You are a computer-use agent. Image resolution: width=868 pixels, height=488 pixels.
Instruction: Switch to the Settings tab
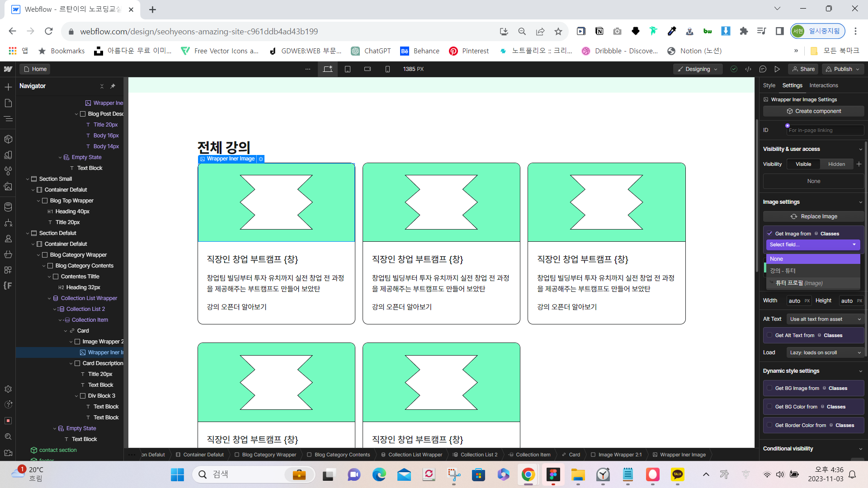tap(792, 85)
